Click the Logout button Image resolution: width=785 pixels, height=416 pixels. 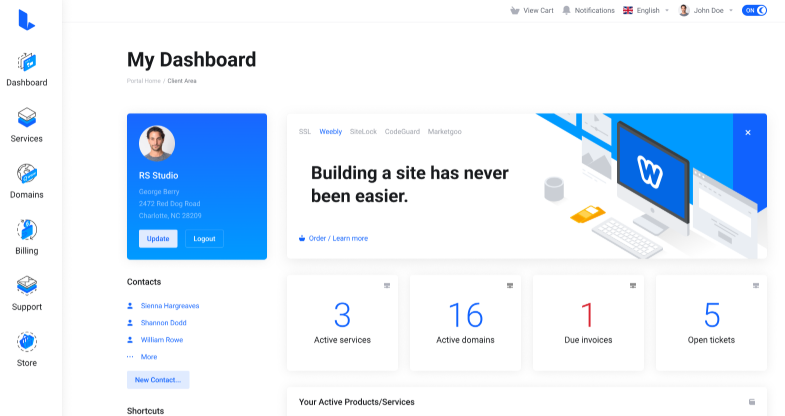tap(204, 239)
